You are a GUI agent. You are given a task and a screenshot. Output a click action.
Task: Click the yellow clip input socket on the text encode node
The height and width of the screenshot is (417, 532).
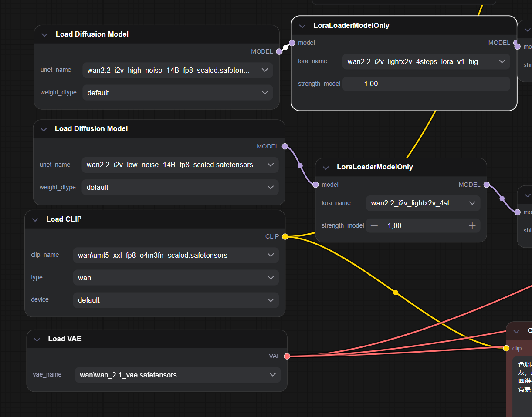tap(506, 348)
